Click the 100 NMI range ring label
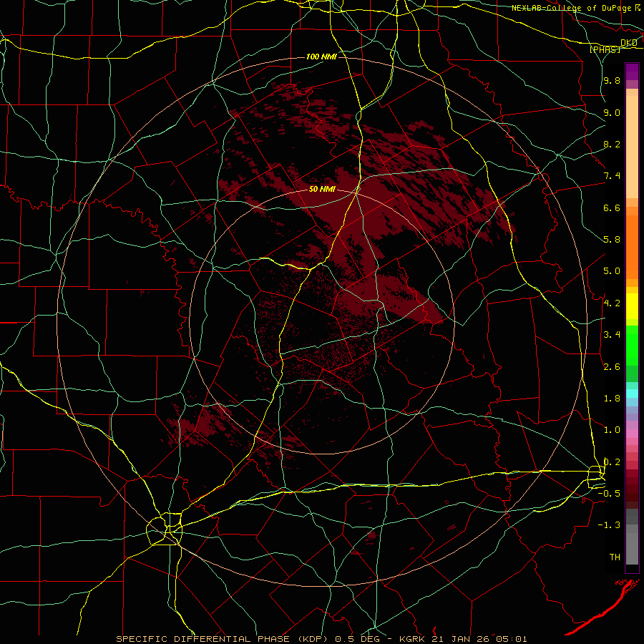Screen dimensions: 644x644 [321, 57]
